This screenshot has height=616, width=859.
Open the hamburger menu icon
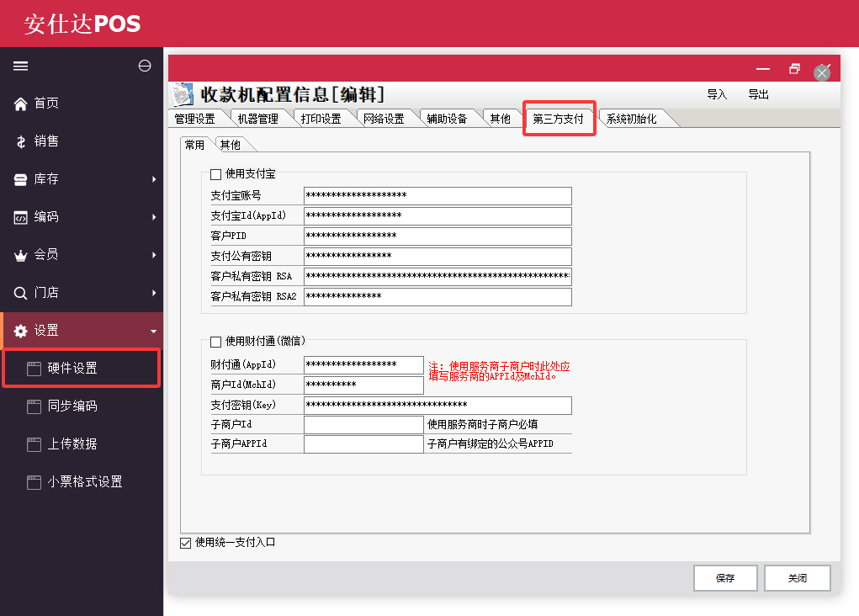(x=20, y=66)
